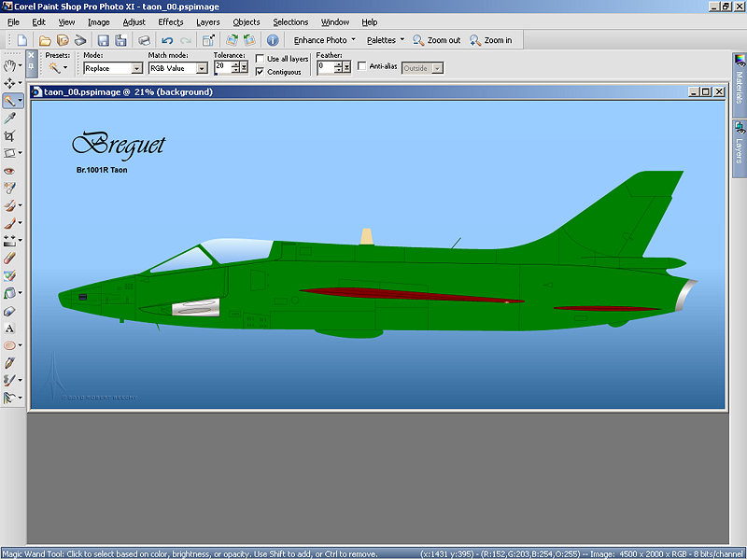
Task: Click the scanner import icon
Action: (80, 40)
